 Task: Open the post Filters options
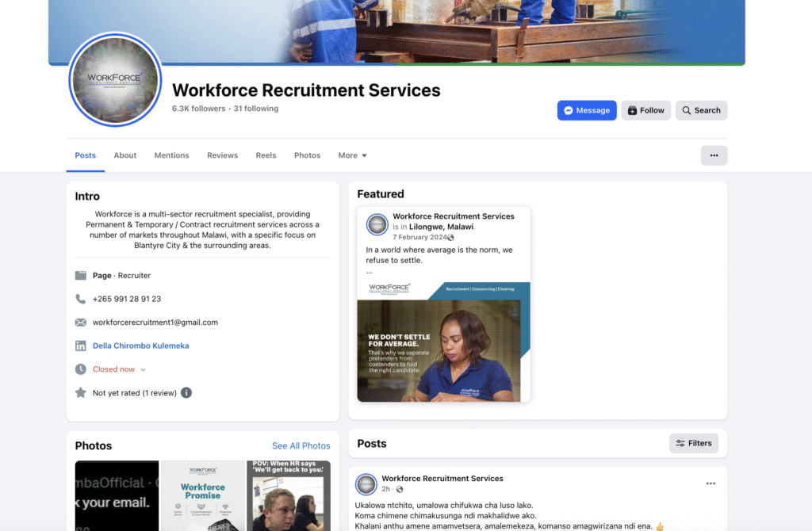[x=693, y=443]
